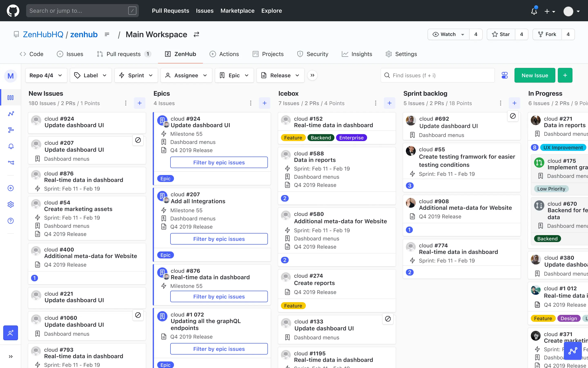Image resolution: width=588 pixels, height=368 pixels.
Task: Open the Repo 4/4 dropdown
Action: (x=46, y=75)
